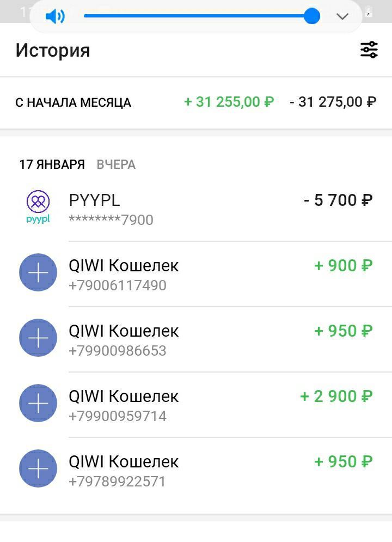Open the history filter settings icon
This screenshot has height=542, width=392.
369,50
